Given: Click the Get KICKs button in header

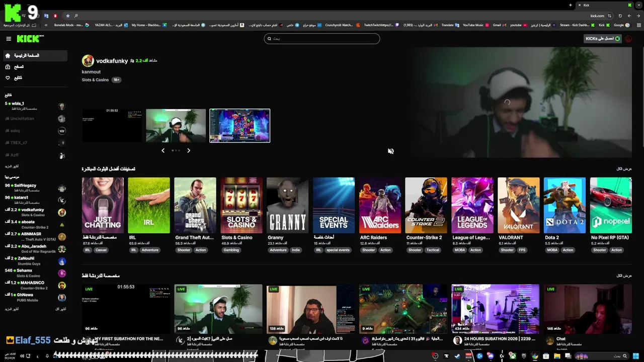Looking at the screenshot, I should click(x=602, y=39).
